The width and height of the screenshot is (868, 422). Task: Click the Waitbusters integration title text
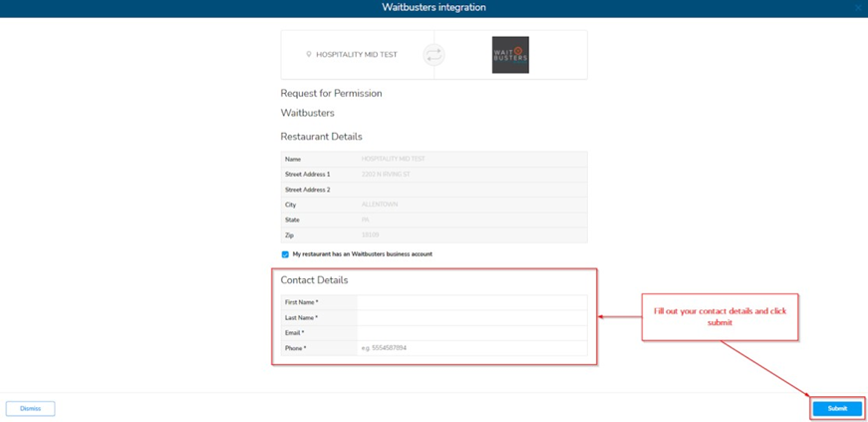coord(434,8)
